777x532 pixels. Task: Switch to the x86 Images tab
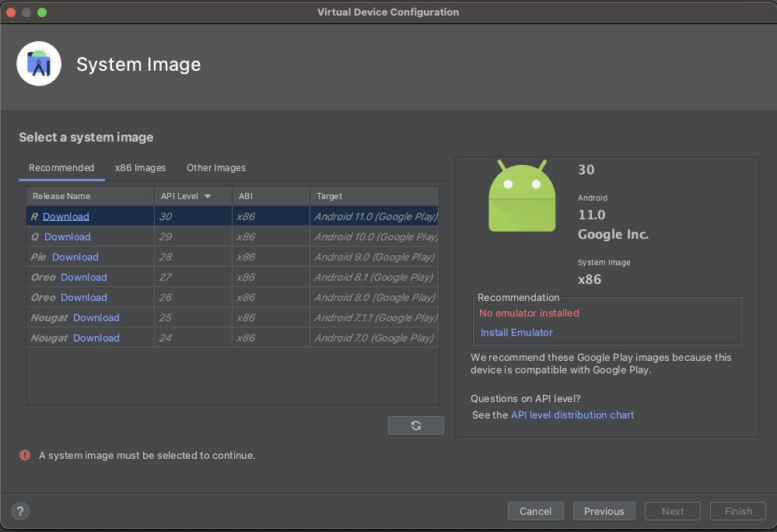(140, 168)
